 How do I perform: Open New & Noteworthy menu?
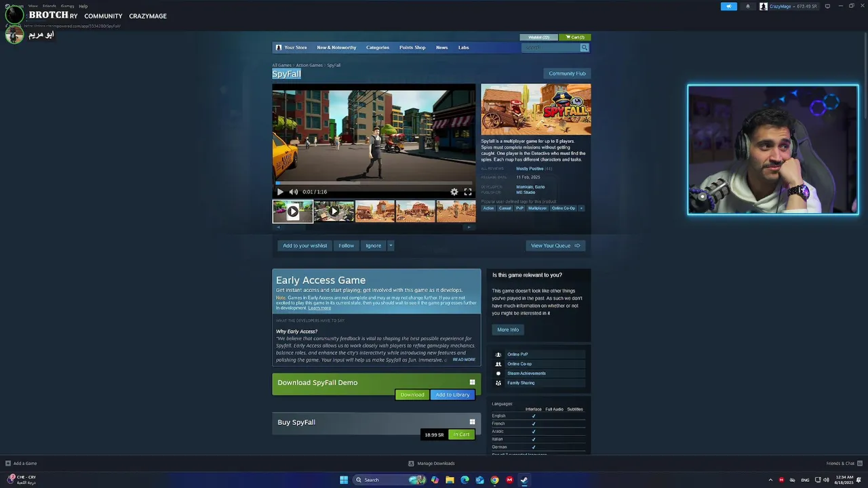coord(336,47)
